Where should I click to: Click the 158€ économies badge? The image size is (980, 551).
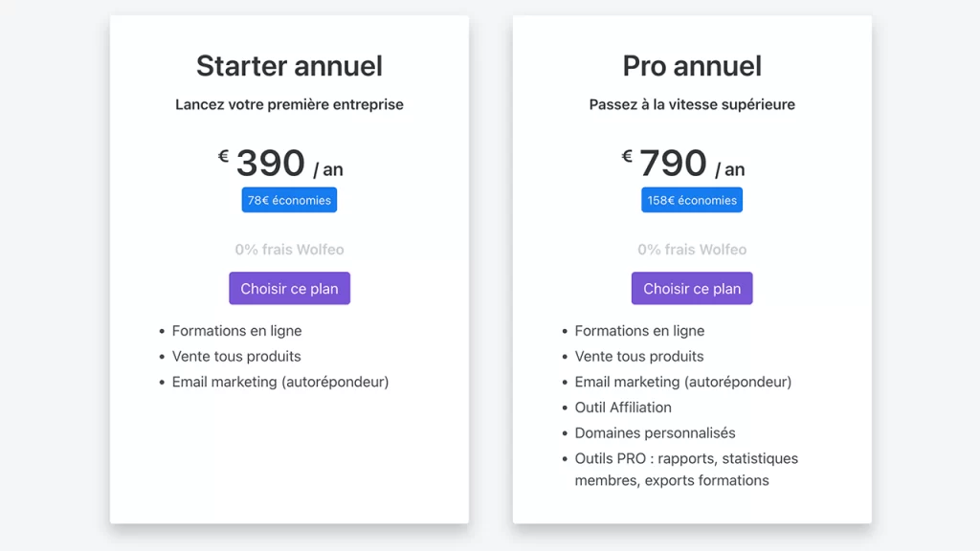point(692,200)
